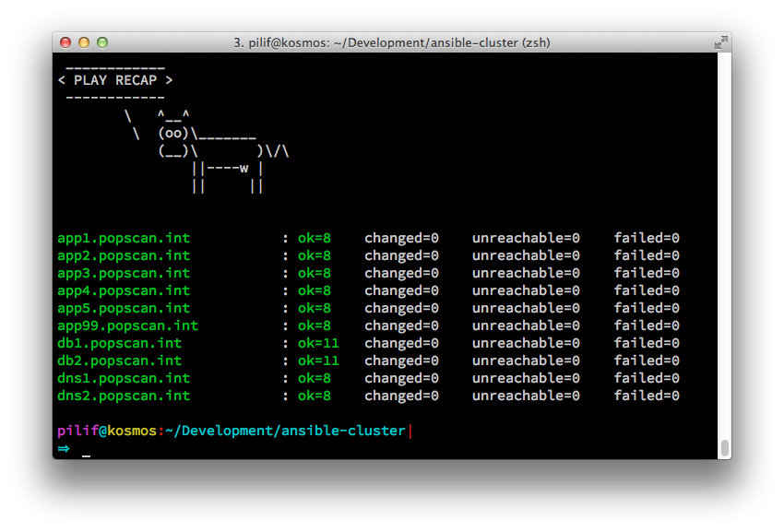784x532 pixels.
Task: Click changed=0 in the dns2 row
Action: (401, 396)
